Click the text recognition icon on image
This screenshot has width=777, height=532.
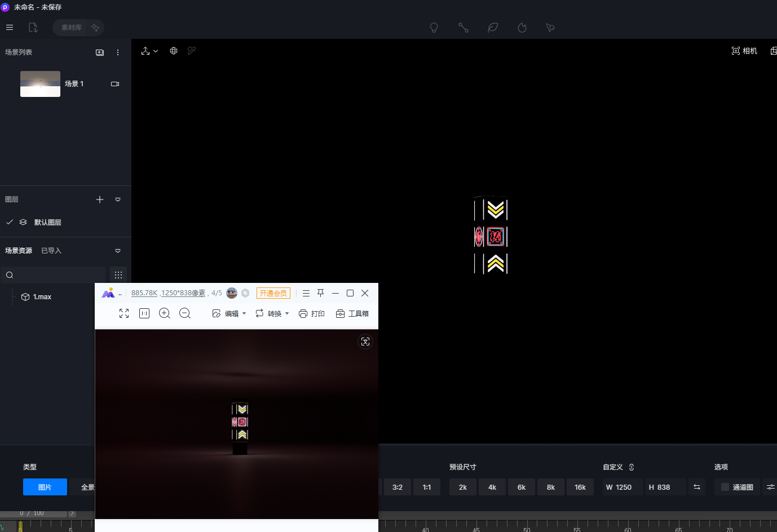pos(365,342)
